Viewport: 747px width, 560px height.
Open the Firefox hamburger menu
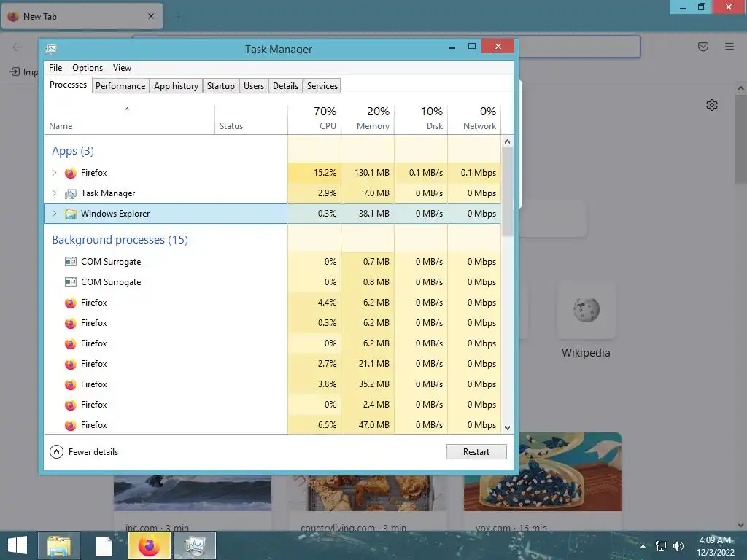(x=729, y=47)
